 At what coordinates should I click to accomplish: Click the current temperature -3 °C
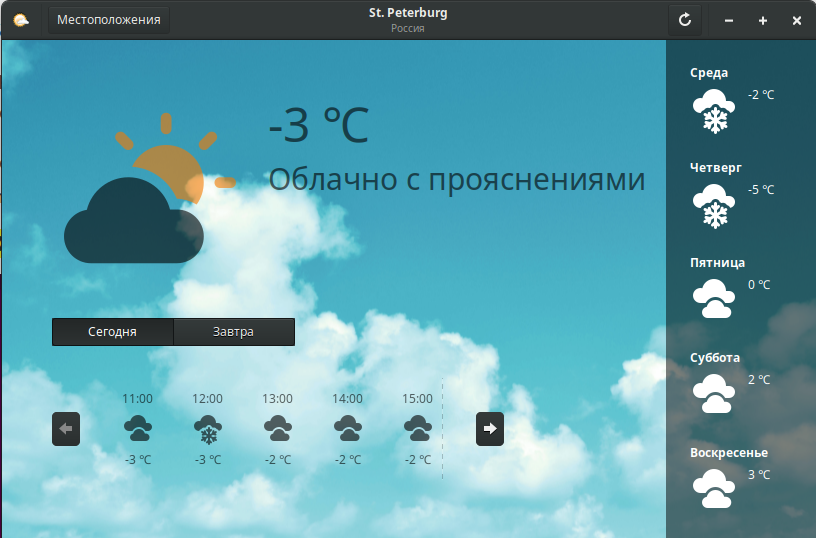(x=319, y=125)
